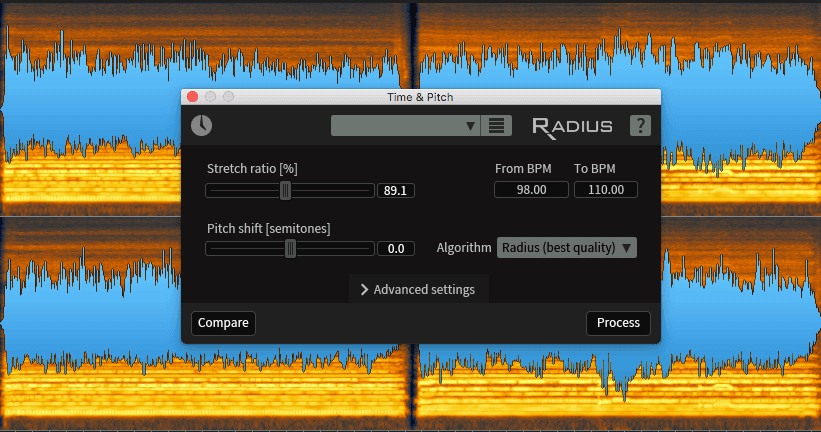
Task: Expand Advanced settings
Action: 418,290
